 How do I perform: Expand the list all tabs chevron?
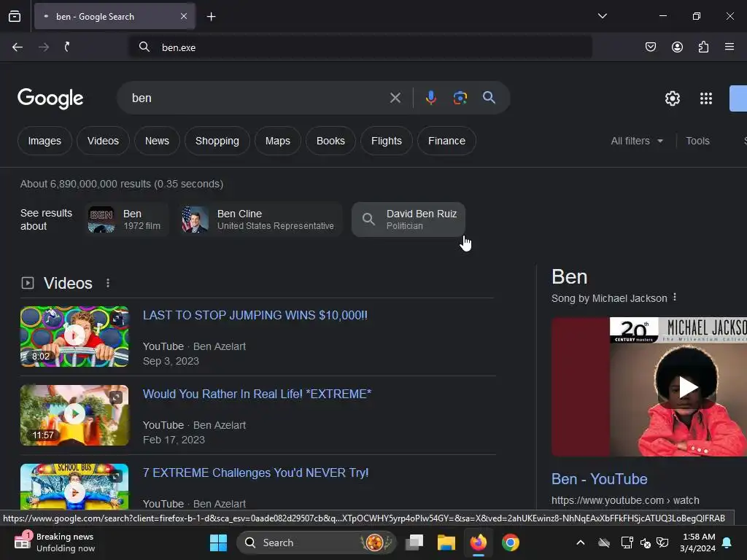602,16
